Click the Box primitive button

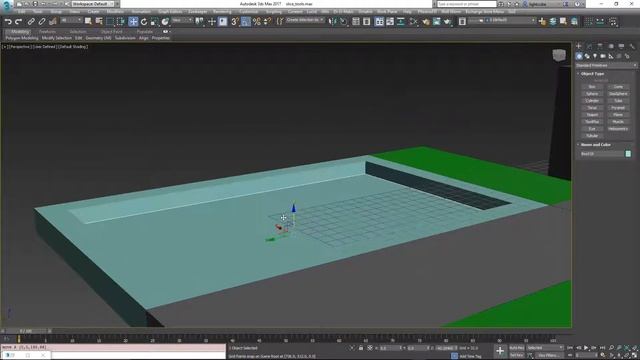click(x=592, y=87)
